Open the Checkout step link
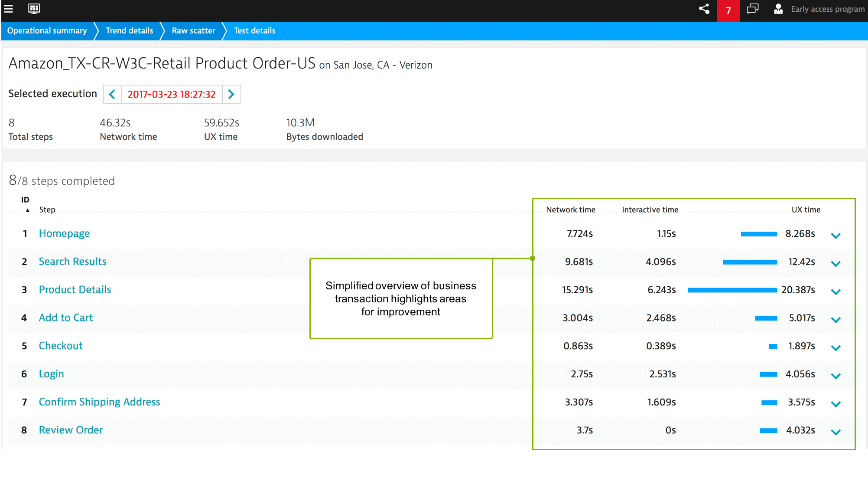Screen dimensions: 868x488 click(x=61, y=346)
